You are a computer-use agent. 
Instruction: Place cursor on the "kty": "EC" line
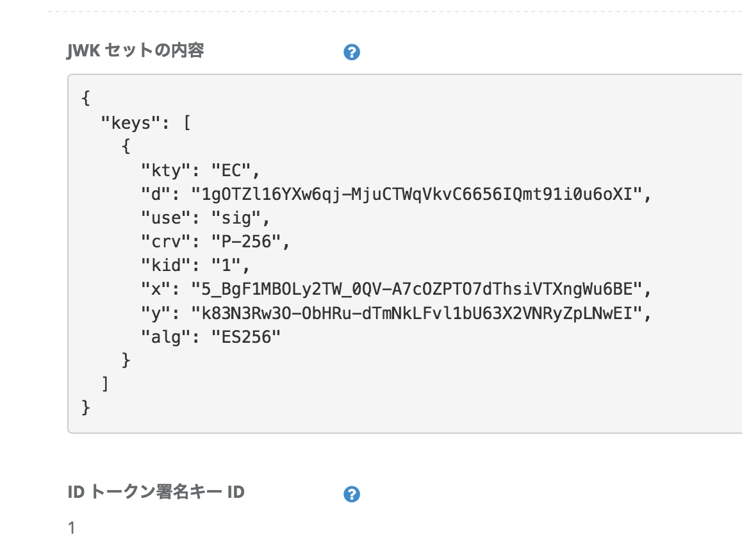pyautogui.click(x=201, y=170)
